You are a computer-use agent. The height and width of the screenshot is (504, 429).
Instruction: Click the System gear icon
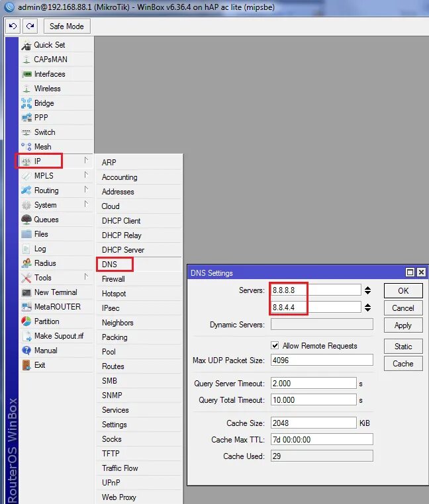(26, 205)
